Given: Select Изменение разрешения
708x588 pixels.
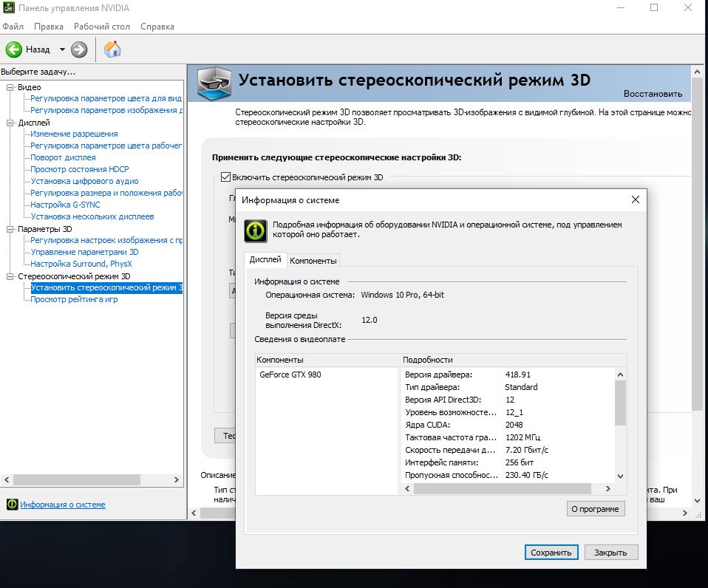Looking at the screenshot, I should (x=74, y=134).
